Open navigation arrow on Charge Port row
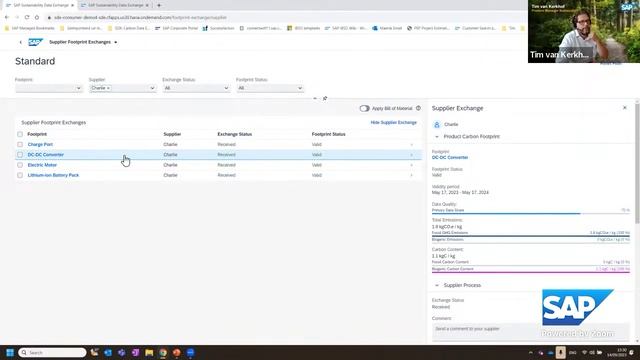 pyautogui.click(x=411, y=144)
